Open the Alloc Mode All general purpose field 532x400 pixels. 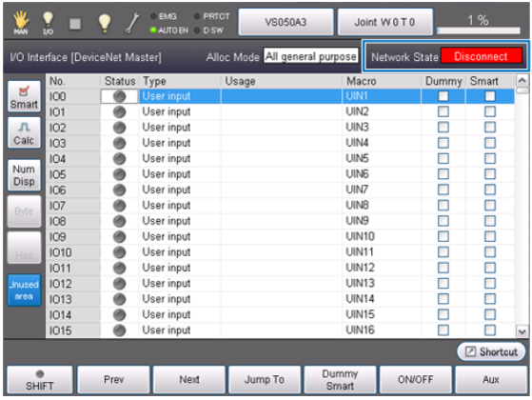coord(311,56)
